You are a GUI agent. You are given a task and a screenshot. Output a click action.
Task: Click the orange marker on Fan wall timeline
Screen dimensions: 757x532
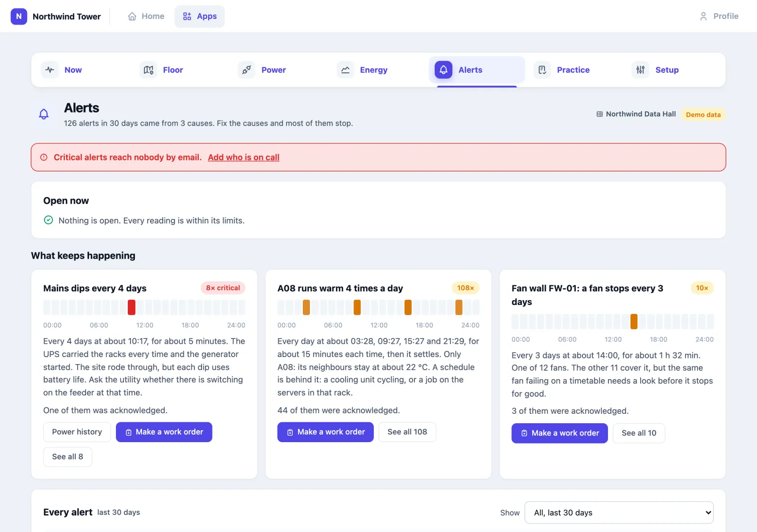634,322
